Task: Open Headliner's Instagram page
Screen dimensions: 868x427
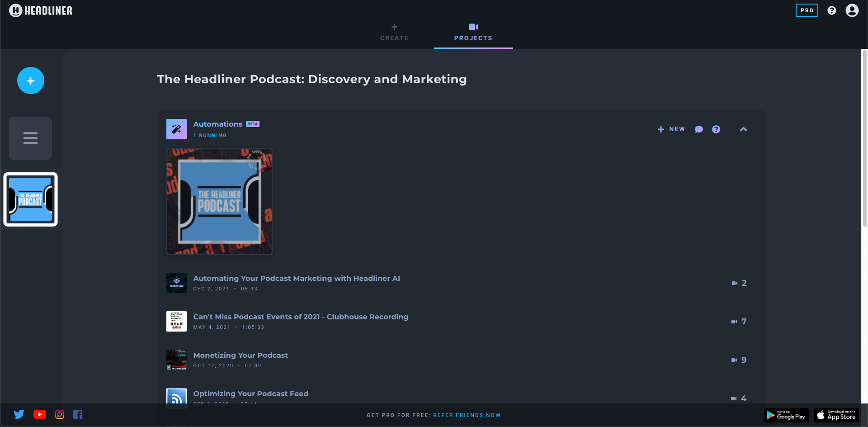Action: (60, 414)
